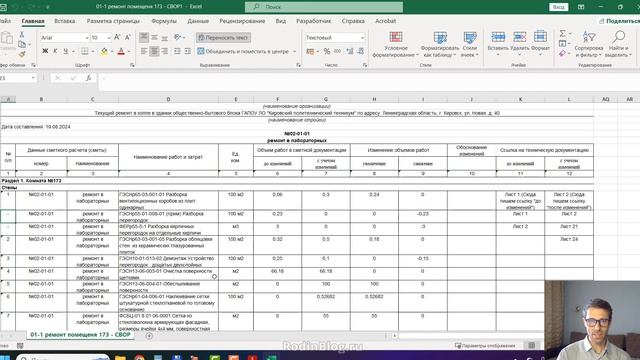This screenshot has width=640, height=360.
Task: Apply accounting number format icon
Action: coord(310,51)
